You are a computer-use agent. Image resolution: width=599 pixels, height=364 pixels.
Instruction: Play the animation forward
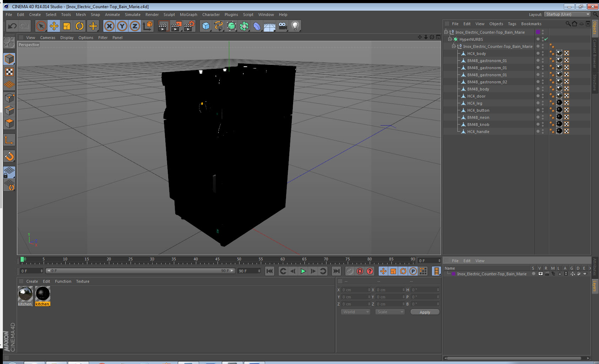coord(303,271)
